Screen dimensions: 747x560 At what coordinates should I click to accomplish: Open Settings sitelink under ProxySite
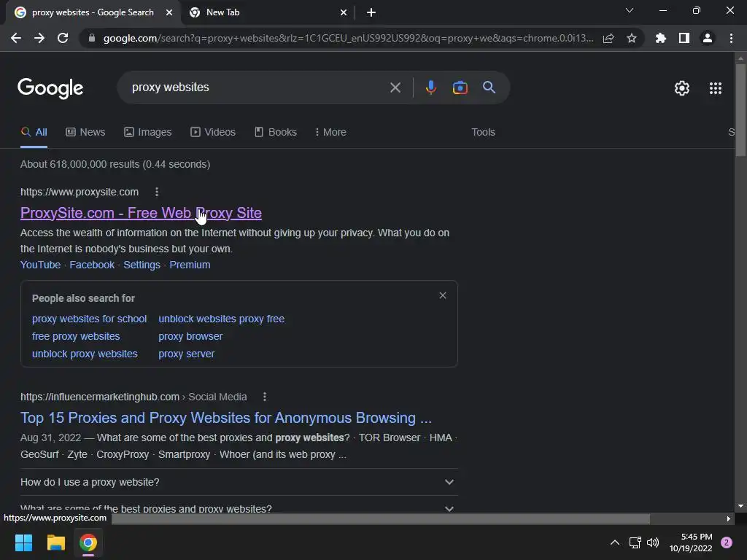pos(142,265)
